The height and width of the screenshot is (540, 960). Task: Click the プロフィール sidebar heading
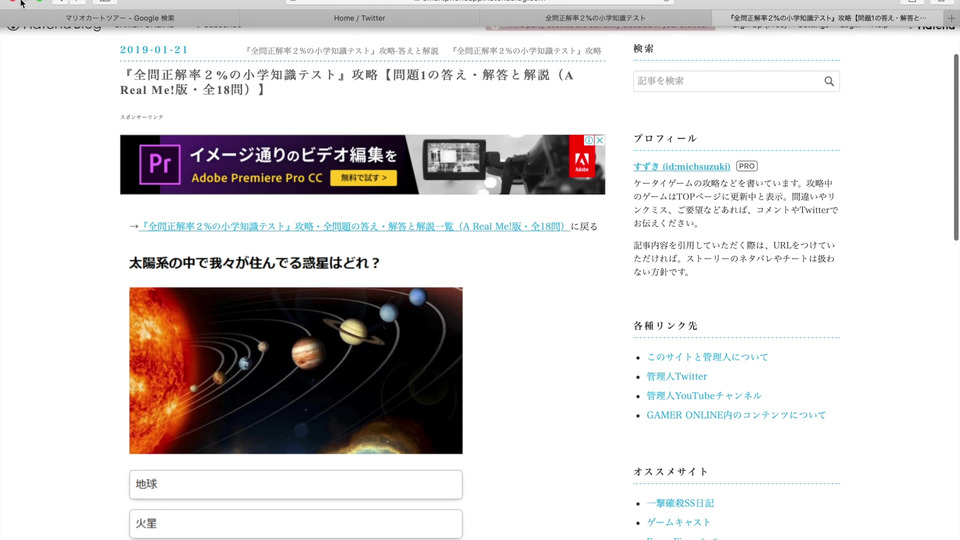pyautogui.click(x=665, y=138)
